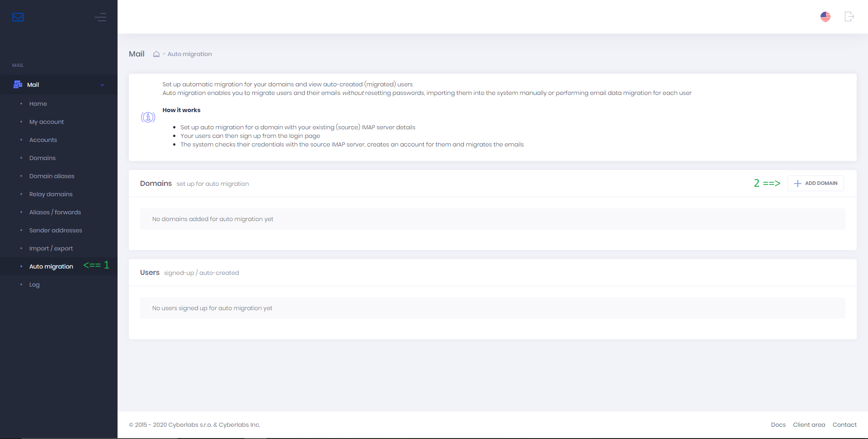Image resolution: width=868 pixels, height=439 pixels.
Task: Click the Mail section icon in sidebar
Action: [18, 85]
